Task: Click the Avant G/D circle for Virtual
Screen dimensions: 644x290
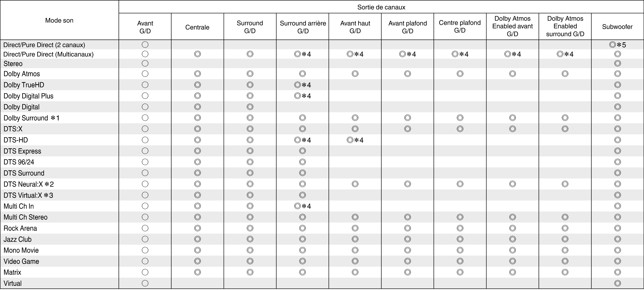Action: point(145,283)
